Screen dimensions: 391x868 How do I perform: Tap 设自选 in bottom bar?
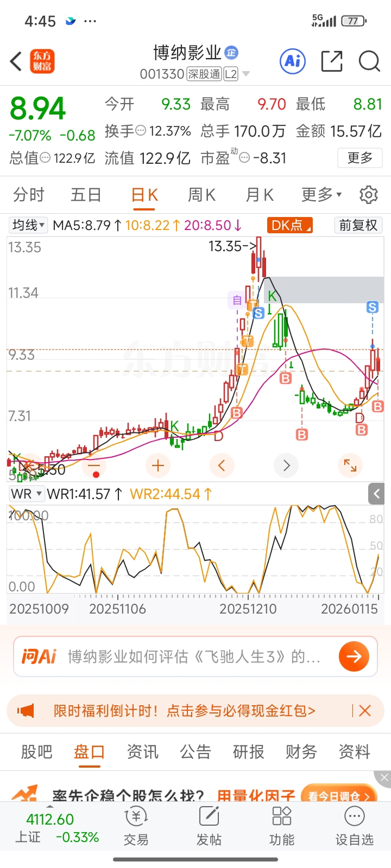355,826
